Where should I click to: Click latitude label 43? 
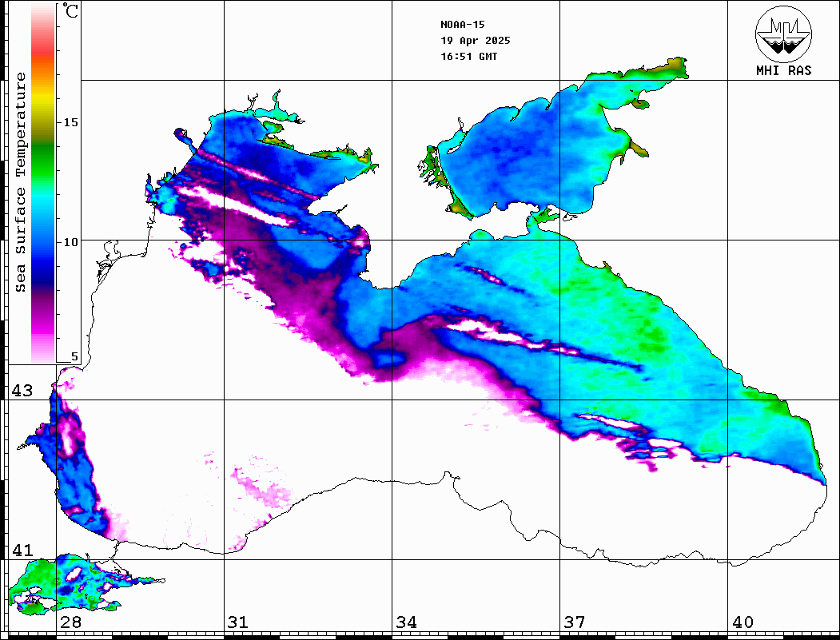(22, 391)
